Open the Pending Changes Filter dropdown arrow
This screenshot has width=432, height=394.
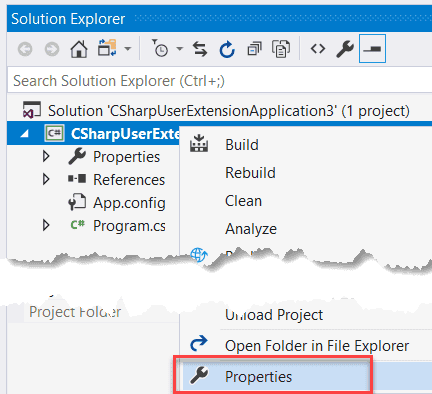click(x=180, y=49)
